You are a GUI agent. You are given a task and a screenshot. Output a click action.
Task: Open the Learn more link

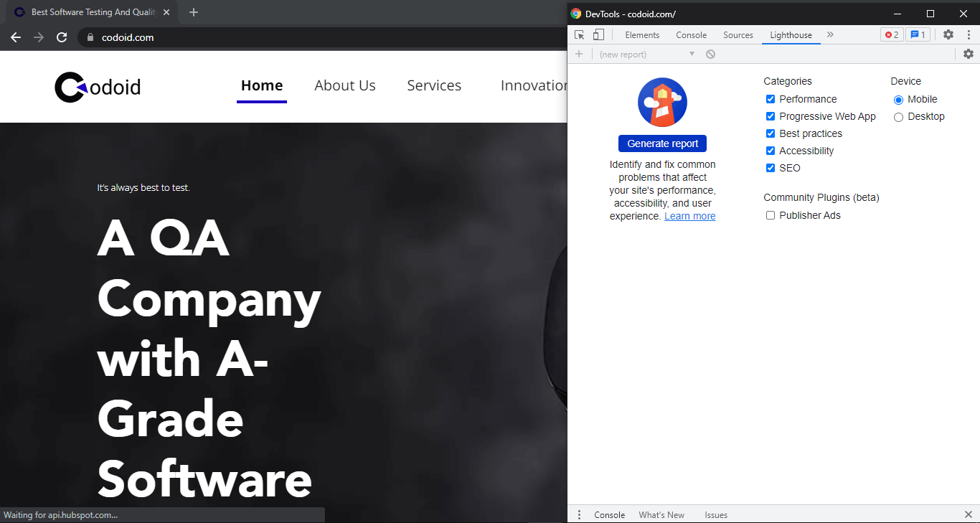[x=689, y=216]
